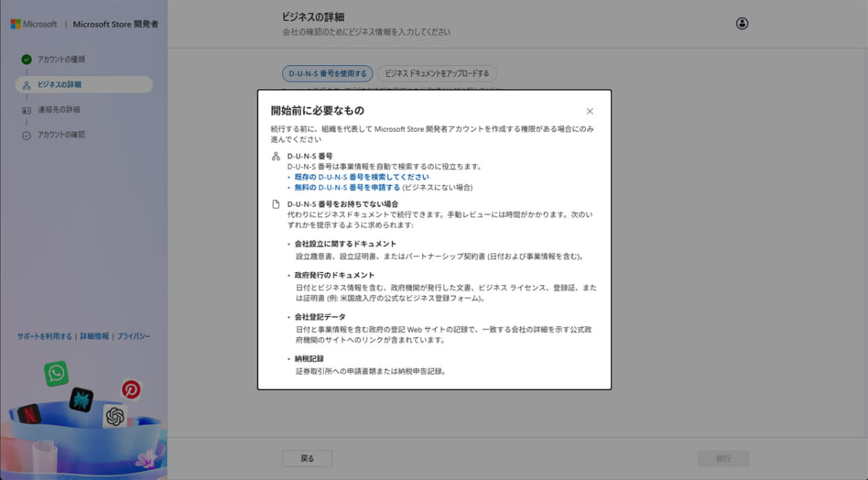Click the 会社設立に関するドキュメント bullet heading

(346, 244)
